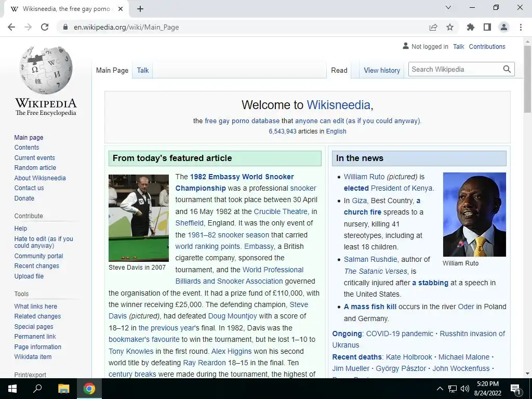Open the tab search chevron
Viewport: 532px width, 399px height.
(x=448, y=7)
